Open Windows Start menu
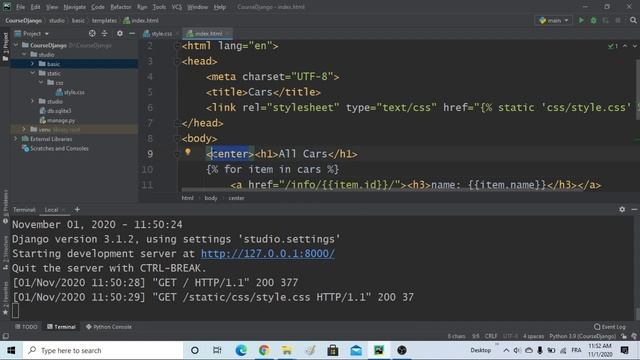The width and height of the screenshot is (640, 360). tap(11, 350)
